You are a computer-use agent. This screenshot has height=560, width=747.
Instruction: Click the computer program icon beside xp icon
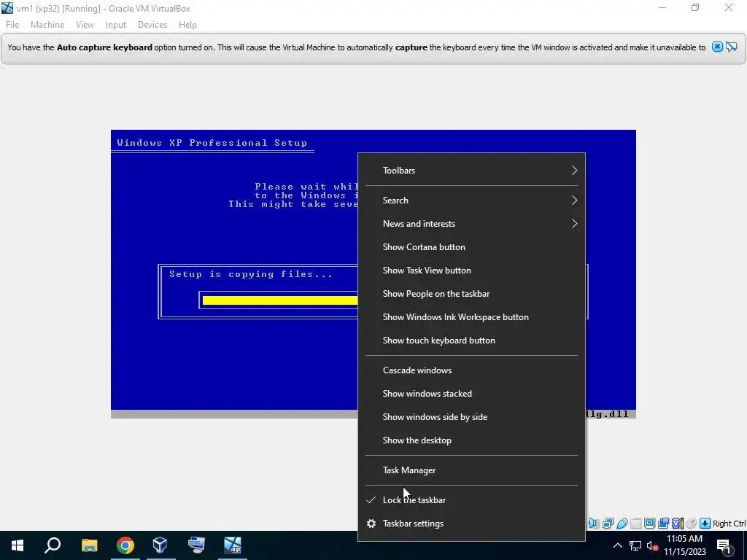(196, 545)
